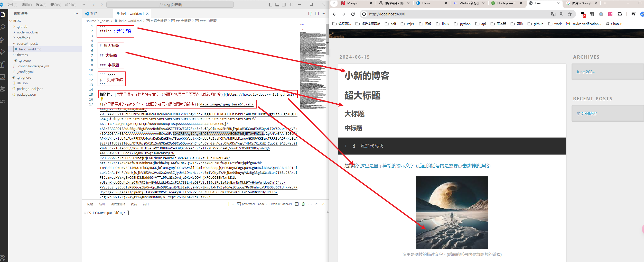The width and height of the screenshot is (644, 262).
Task: Split the editor to the right
Action: 317,14
